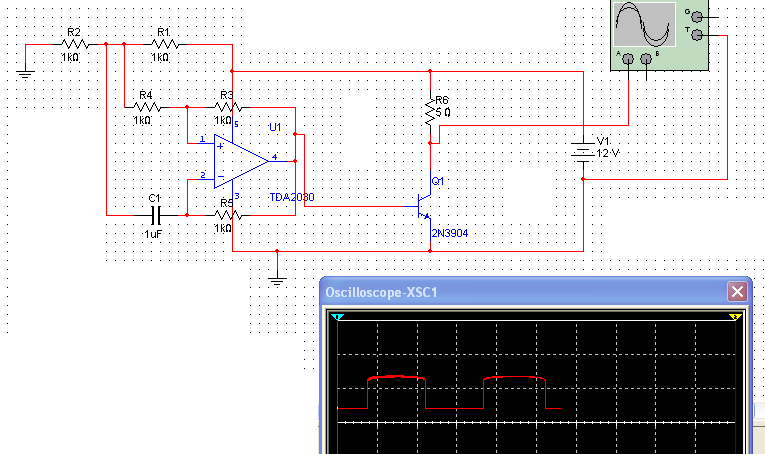Viewport: 765px width, 454px height.
Task: Click oscilloscope T trigger terminal
Action: click(x=697, y=35)
